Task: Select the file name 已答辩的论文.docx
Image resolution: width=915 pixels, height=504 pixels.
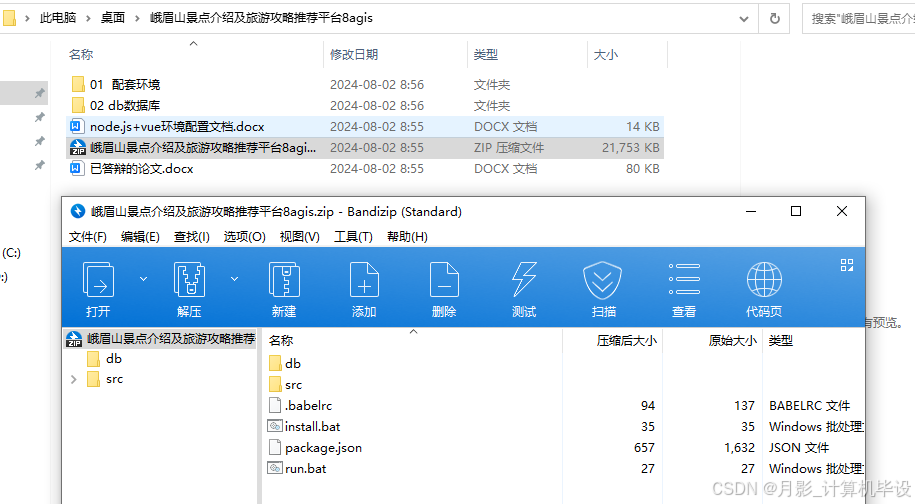Action: pos(141,169)
